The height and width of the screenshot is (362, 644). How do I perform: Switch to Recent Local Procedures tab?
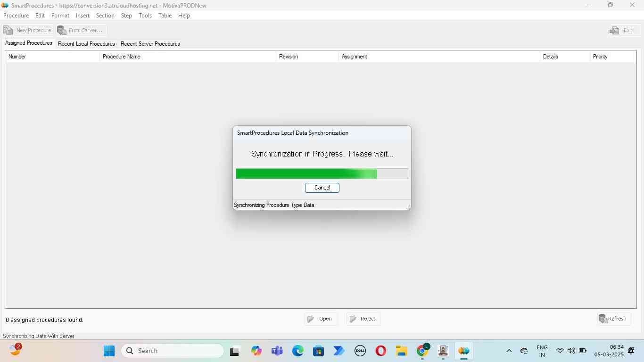coord(86,44)
